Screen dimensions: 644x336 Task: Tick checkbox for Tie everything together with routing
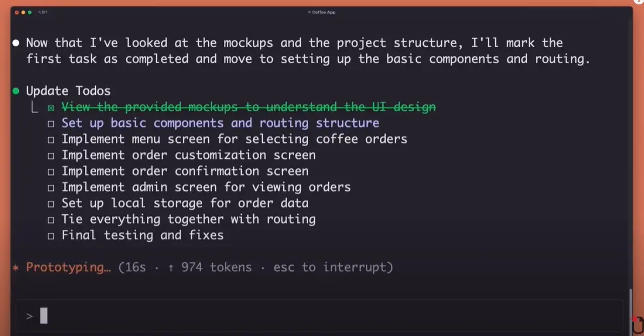tap(51, 220)
